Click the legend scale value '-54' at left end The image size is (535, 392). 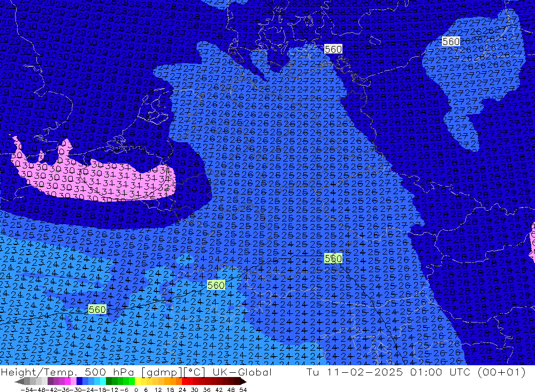[27, 390]
